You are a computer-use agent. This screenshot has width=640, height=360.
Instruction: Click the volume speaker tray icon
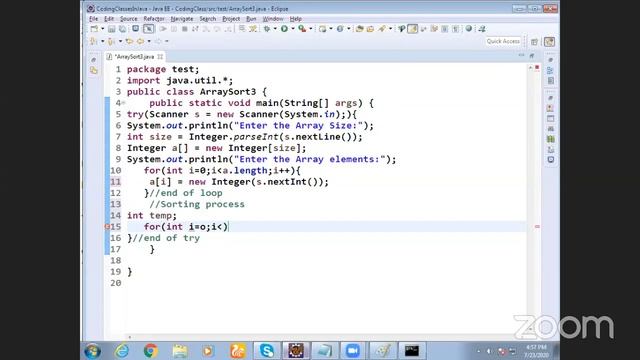pyautogui.click(x=489, y=351)
